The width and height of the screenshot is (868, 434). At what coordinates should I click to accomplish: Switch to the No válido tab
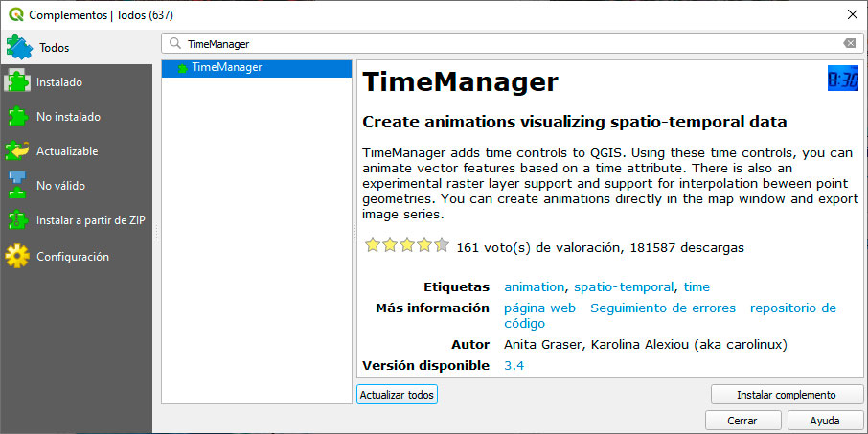tap(77, 186)
